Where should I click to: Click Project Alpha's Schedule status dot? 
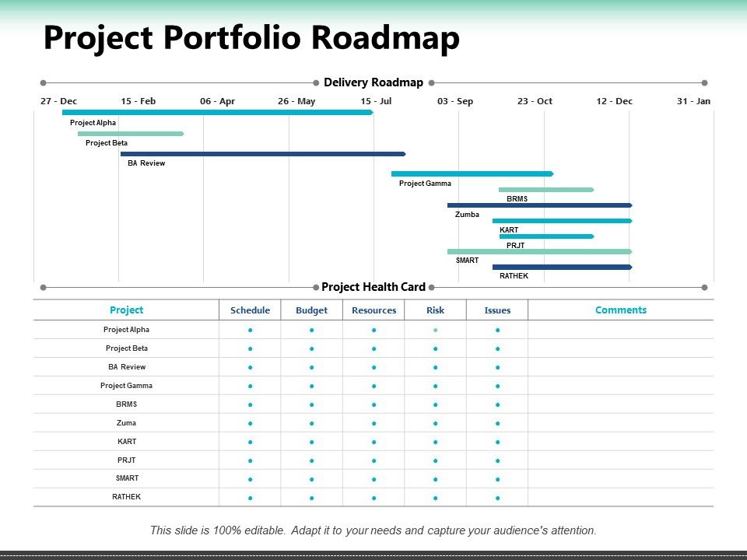pos(250,330)
